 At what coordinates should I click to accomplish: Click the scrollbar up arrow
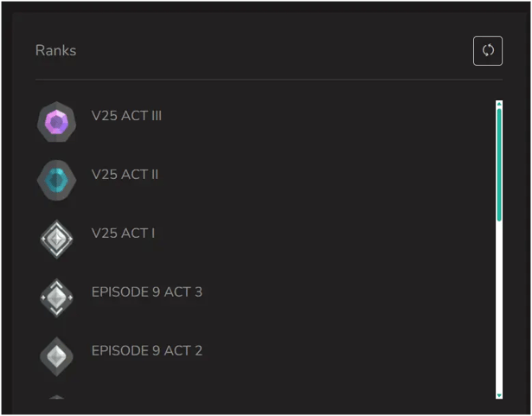tap(499, 105)
